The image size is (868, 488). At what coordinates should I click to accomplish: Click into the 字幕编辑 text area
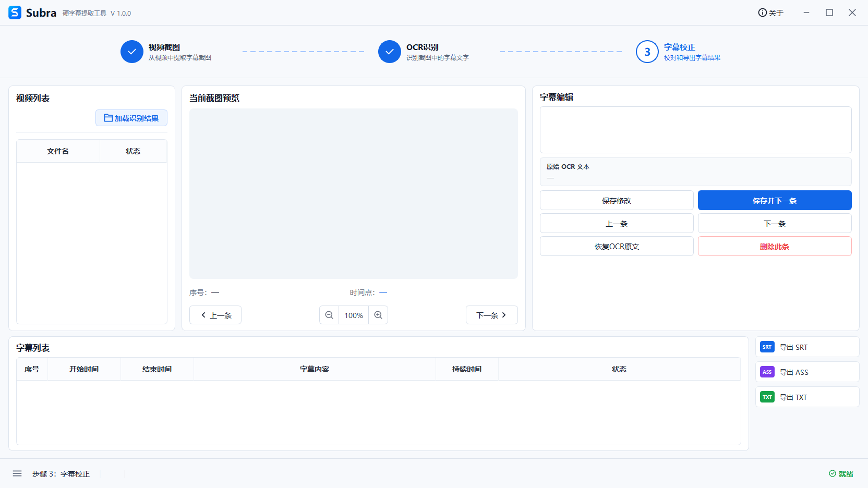click(696, 130)
